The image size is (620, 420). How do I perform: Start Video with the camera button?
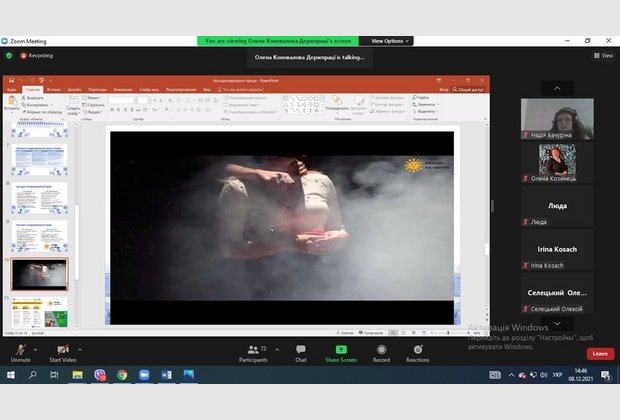pyautogui.click(x=62, y=351)
